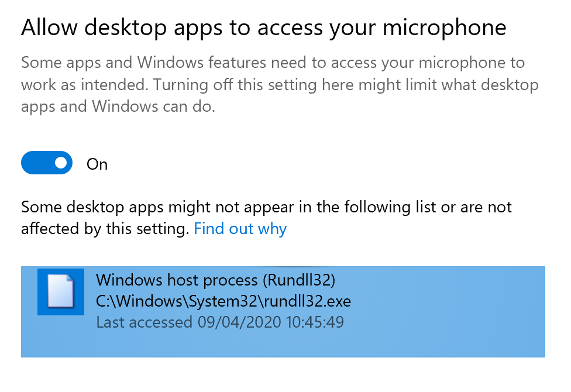Screen dimensions: 571x392
Task: Click the C:\Windows\System32\rundll32.exe path text
Action: click(x=223, y=301)
